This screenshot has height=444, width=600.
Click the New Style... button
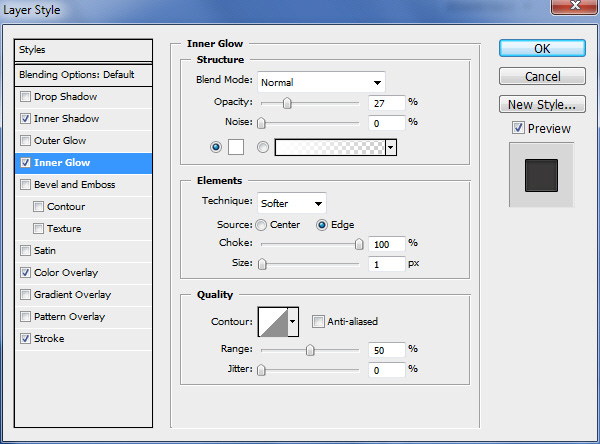(x=542, y=104)
